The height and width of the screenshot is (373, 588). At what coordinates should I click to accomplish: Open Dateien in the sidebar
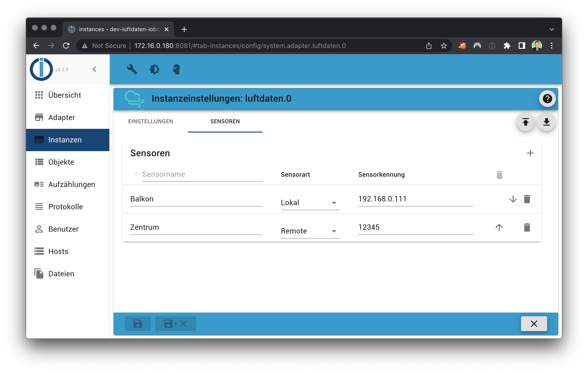68,274
